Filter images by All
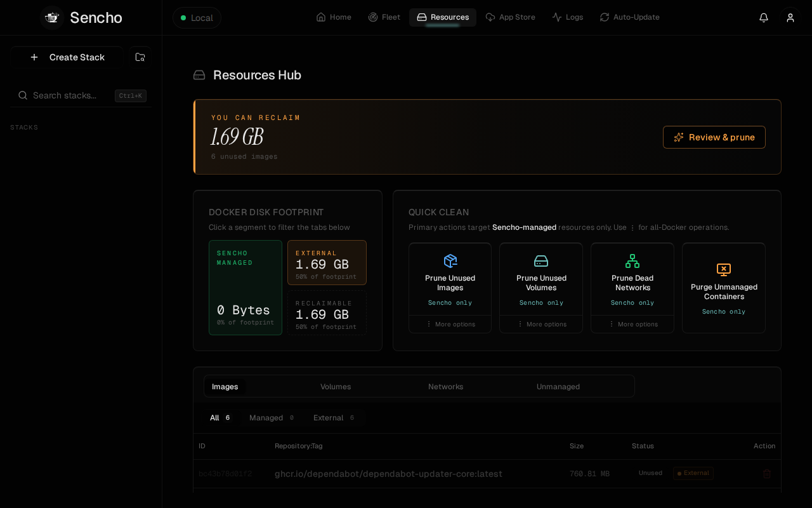812x508 pixels. click(220, 418)
